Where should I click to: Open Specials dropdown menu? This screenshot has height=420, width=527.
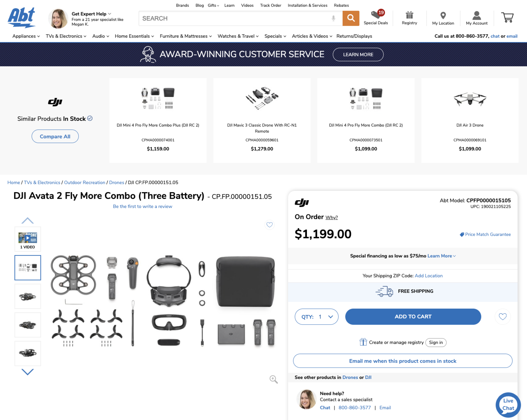pos(275,36)
